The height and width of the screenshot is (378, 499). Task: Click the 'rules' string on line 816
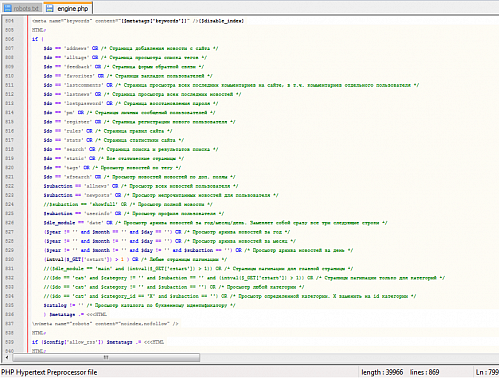point(73,131)
